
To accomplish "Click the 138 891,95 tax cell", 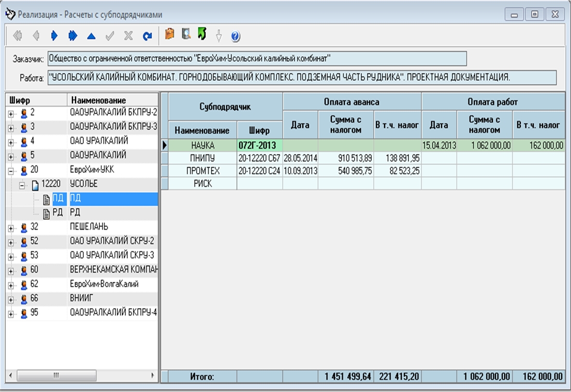I will click(398, 158).
